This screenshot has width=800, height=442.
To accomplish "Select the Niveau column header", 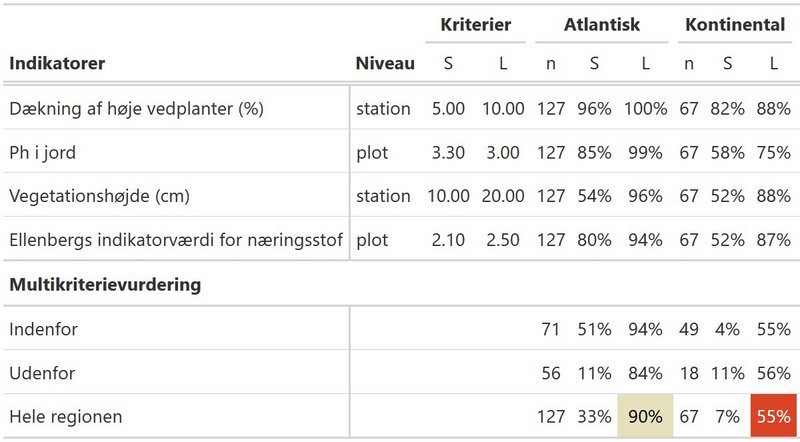I will pos(385,63).
